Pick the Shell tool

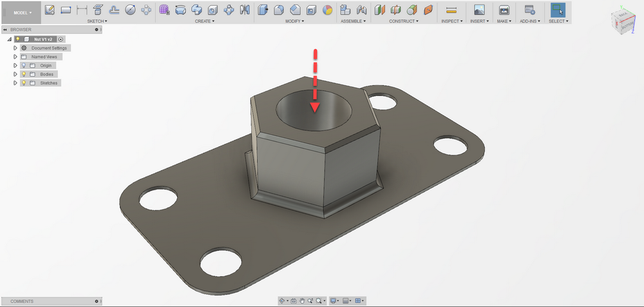[x=311, y=10]
